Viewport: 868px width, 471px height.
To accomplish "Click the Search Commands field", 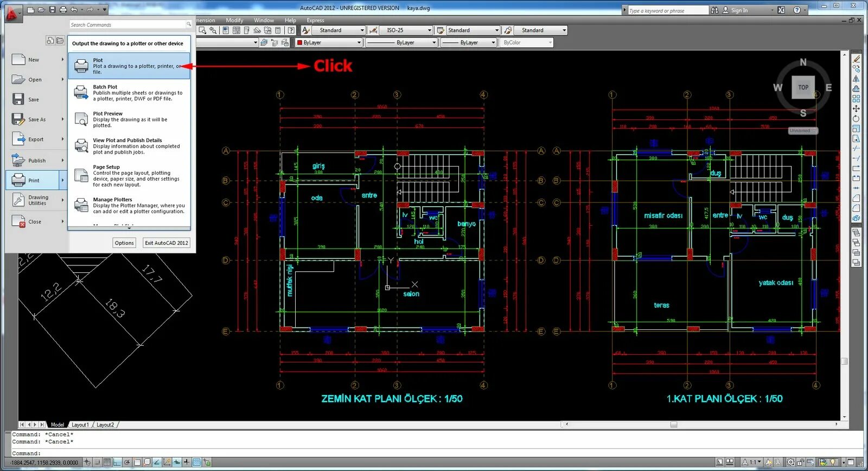I will click(x=130, y=24).
